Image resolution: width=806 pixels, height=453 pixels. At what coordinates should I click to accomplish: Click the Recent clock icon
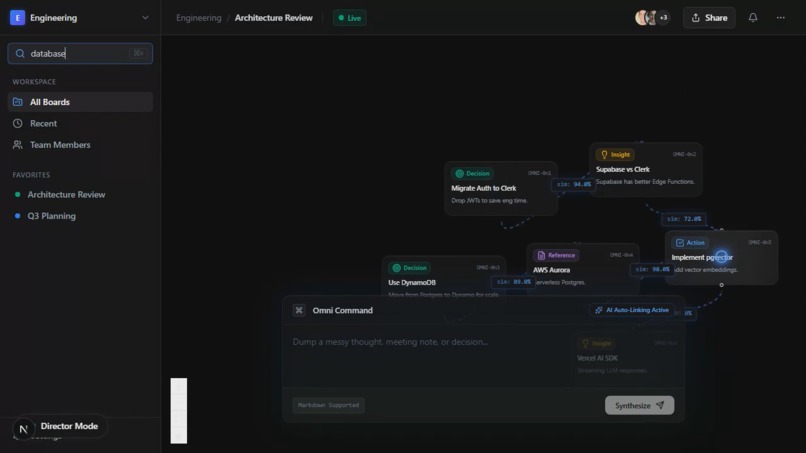click(17, 123)
